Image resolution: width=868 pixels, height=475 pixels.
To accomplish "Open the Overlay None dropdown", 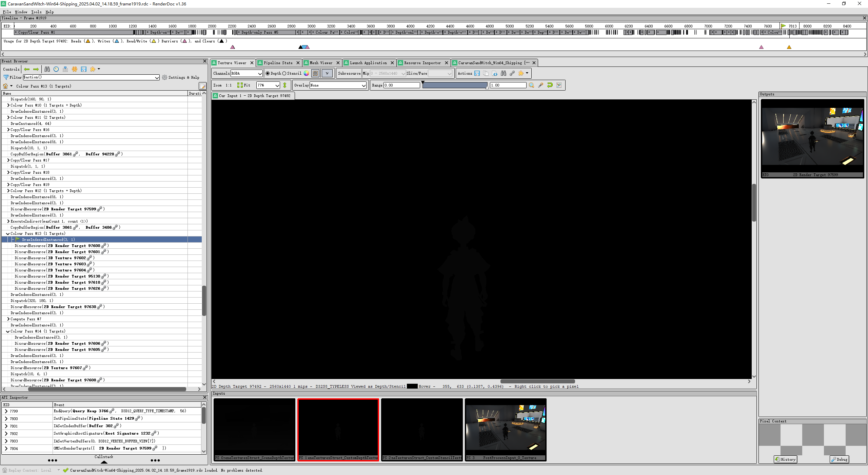I will (338, 85).
